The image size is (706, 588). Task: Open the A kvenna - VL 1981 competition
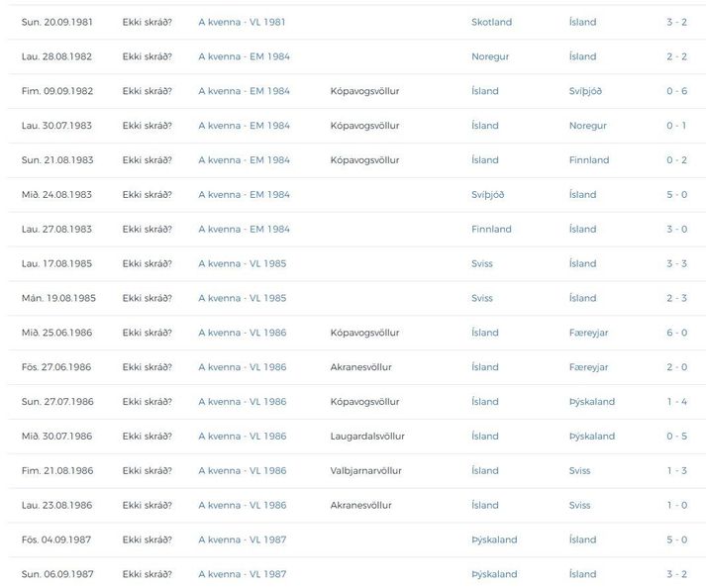[241, 22]
